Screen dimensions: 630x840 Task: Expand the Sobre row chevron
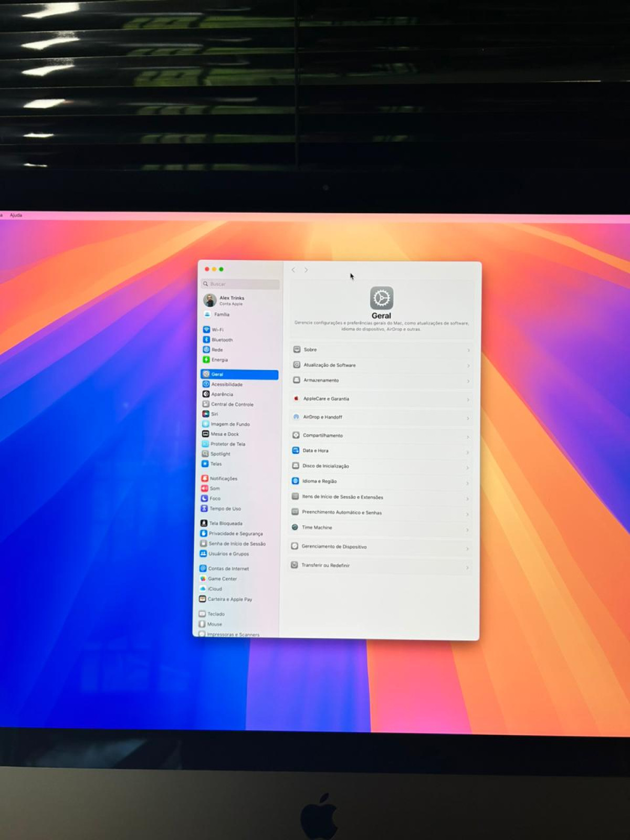[468, 350]
